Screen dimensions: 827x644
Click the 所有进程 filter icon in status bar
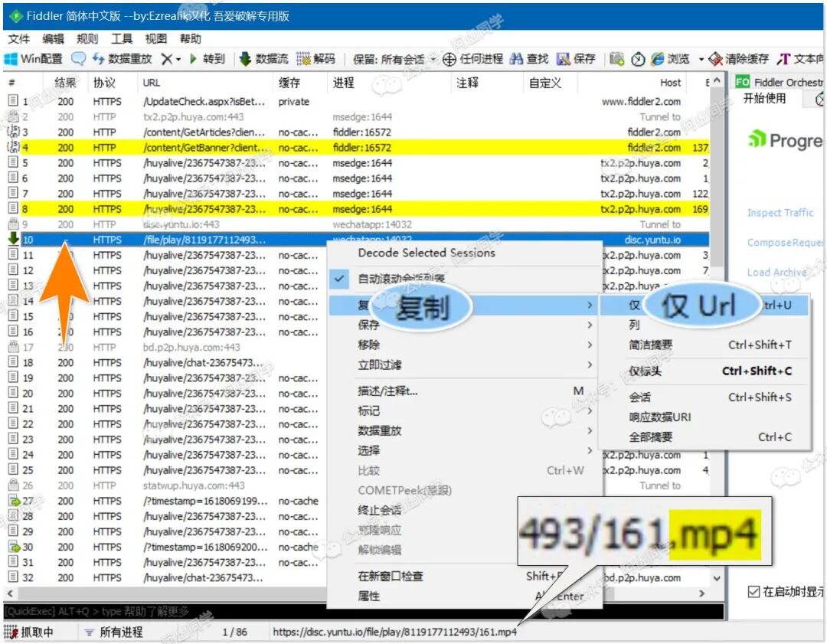click(x=89, y=632)
